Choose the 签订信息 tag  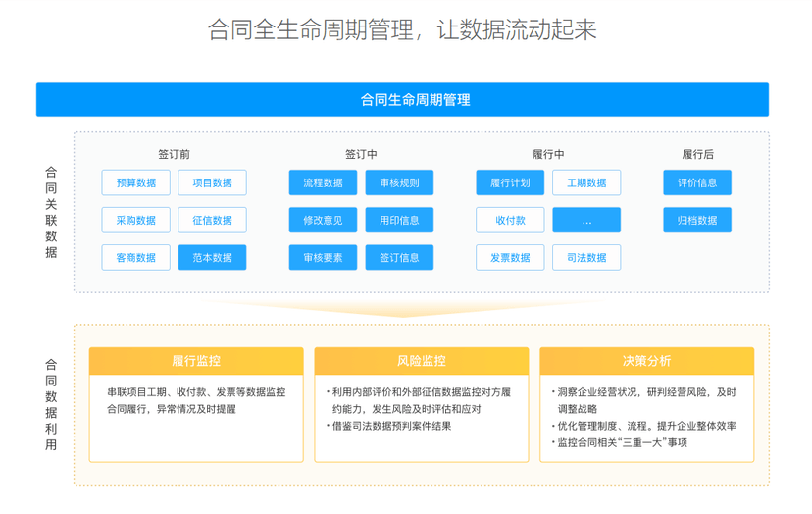click(399, 258)
